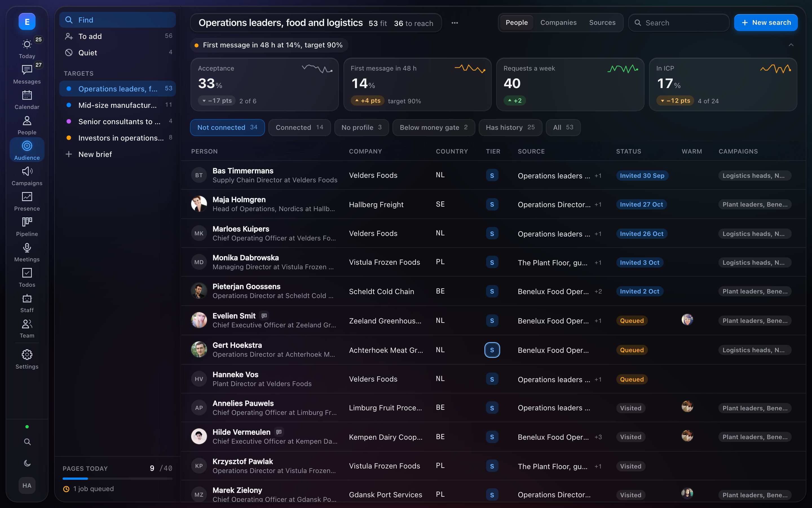Open the Pipeline board section

click(27, 226)
